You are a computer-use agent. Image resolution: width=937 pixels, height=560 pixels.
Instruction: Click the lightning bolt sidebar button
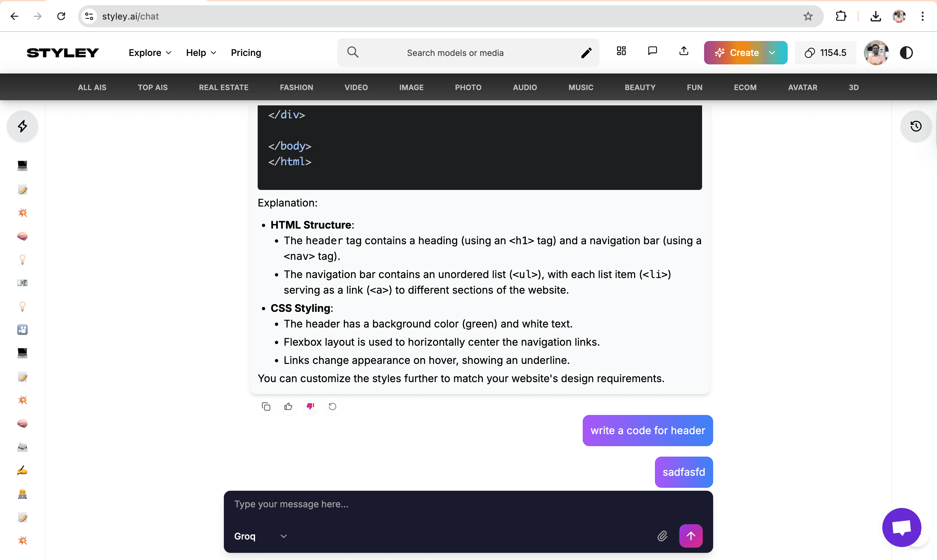pos(23,126)
